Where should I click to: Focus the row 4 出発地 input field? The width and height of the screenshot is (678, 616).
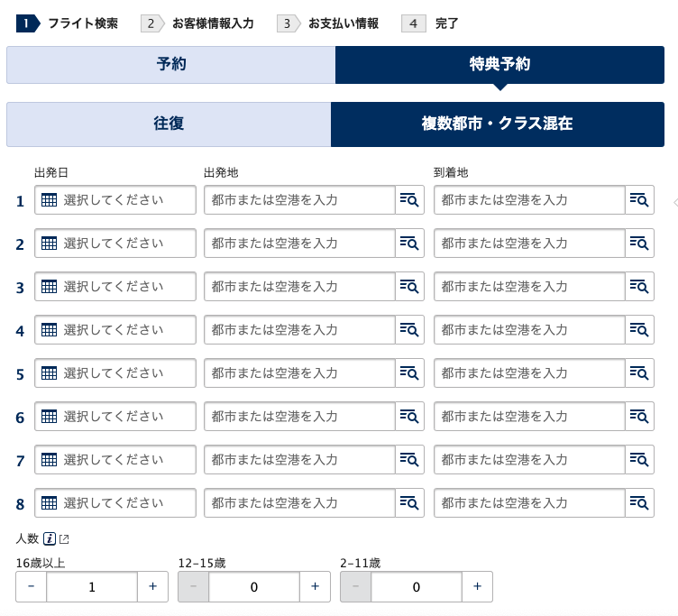(x=300, y=330)
